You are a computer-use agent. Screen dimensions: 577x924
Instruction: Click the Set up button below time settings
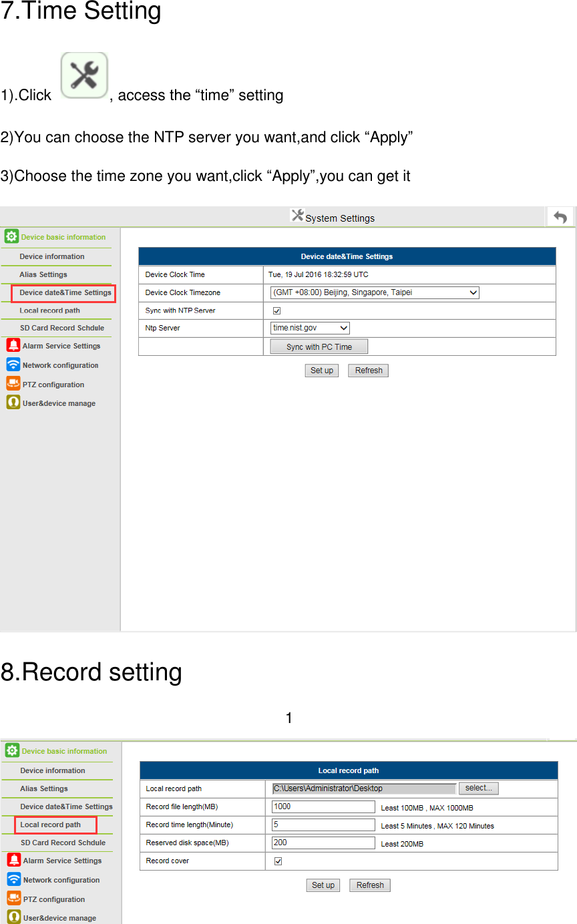pos(321,370)
